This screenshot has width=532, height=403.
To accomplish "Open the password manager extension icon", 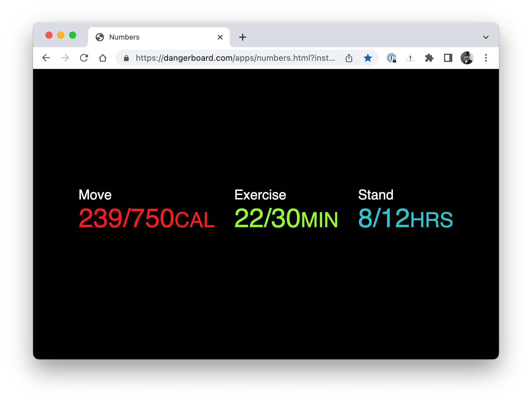I will (391, 58).
